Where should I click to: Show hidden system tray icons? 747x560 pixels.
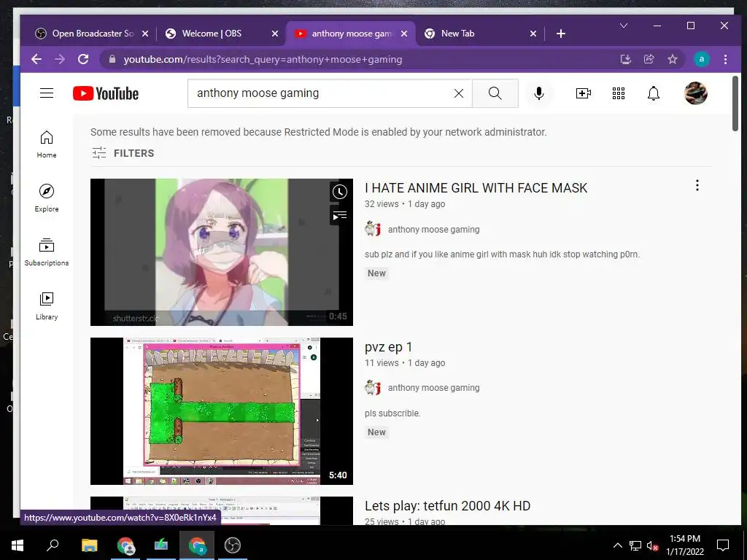tap(617, 545)
